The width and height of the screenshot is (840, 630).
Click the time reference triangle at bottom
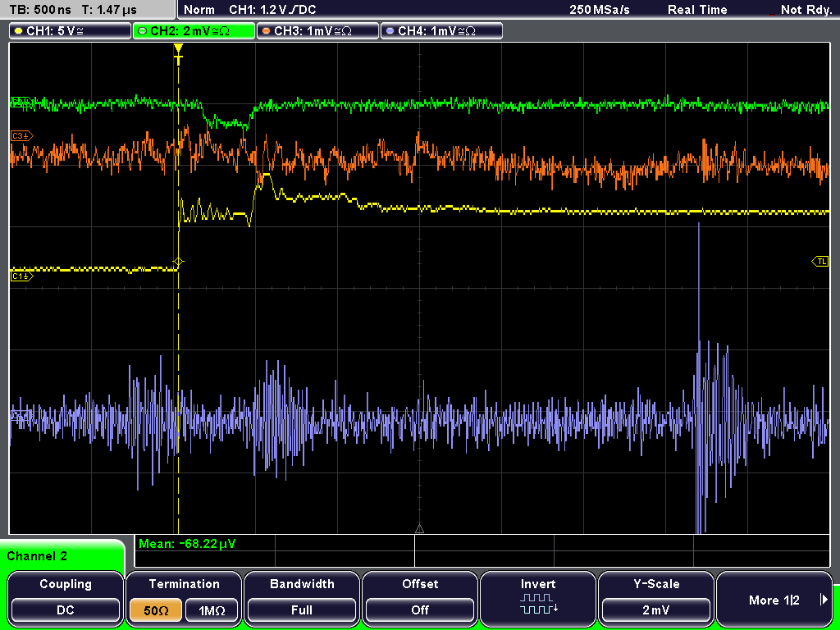[419, 529]
